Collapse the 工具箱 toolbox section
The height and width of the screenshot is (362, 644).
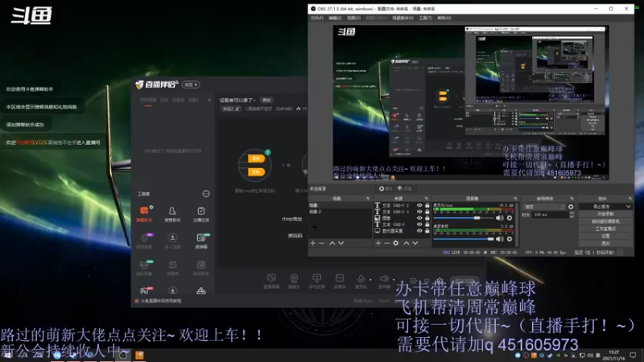click(206, 194)
